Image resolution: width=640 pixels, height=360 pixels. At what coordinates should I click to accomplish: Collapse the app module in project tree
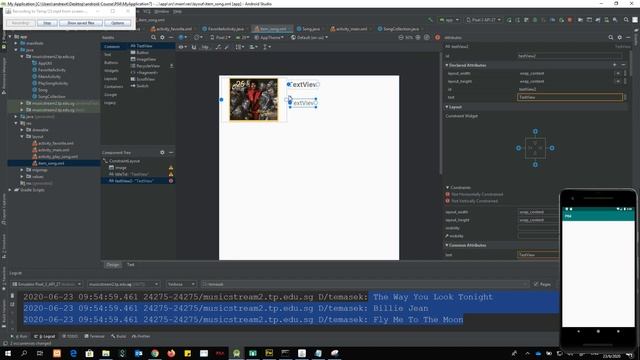10,36
